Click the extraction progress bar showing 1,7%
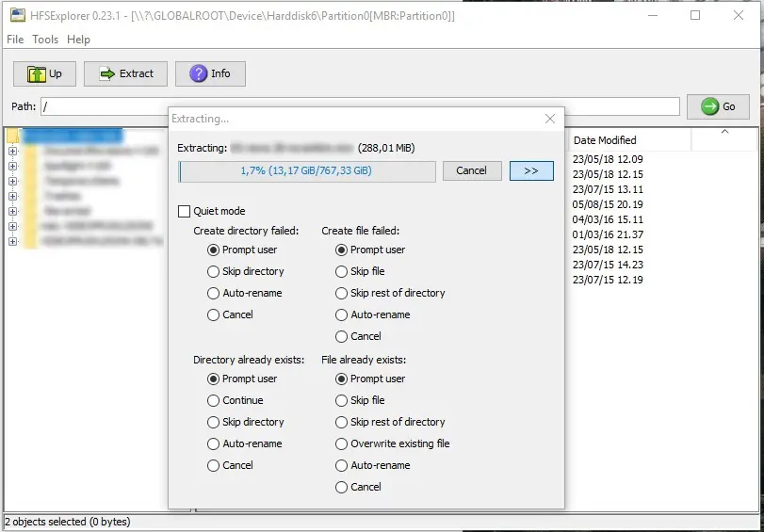This screenshot has width=764, height=532. pyautogui.click(x=307, y=171)
